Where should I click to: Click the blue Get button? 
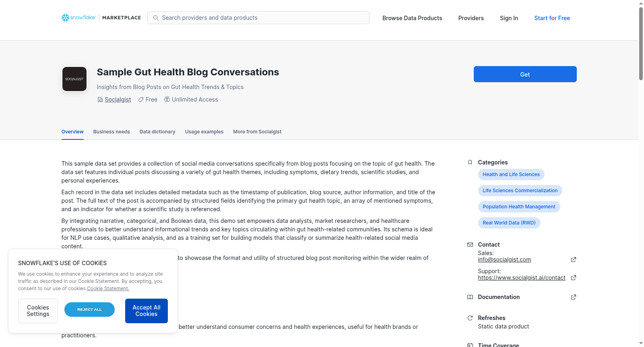tap(525, 74)
